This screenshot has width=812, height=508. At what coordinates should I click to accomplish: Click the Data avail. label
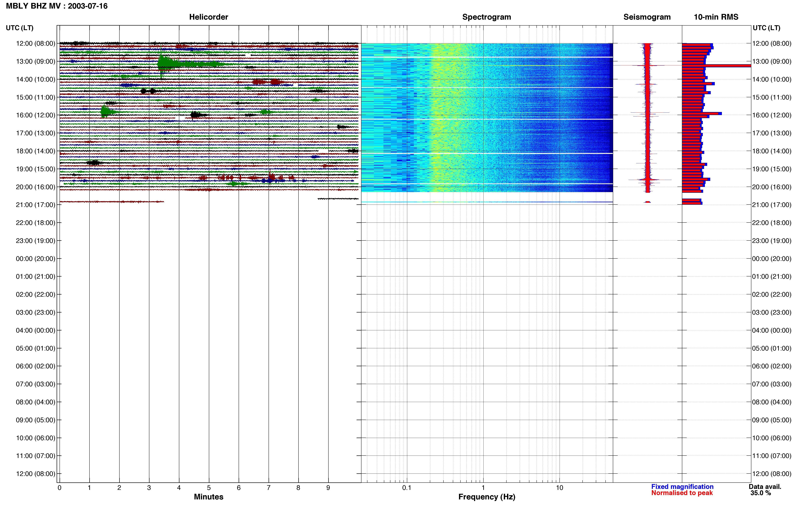tap(765, 487)
